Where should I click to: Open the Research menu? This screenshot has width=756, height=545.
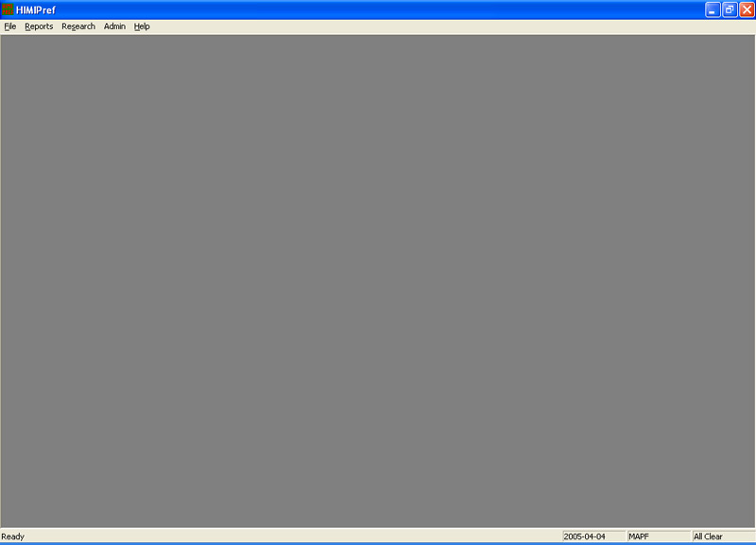pyautogui.click(x=78, y=26)
